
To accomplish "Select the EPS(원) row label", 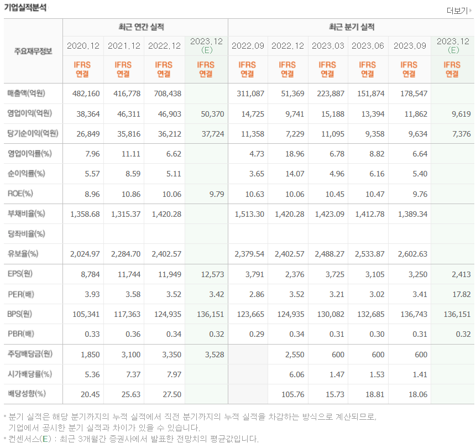I will click(x=20, y=274).
